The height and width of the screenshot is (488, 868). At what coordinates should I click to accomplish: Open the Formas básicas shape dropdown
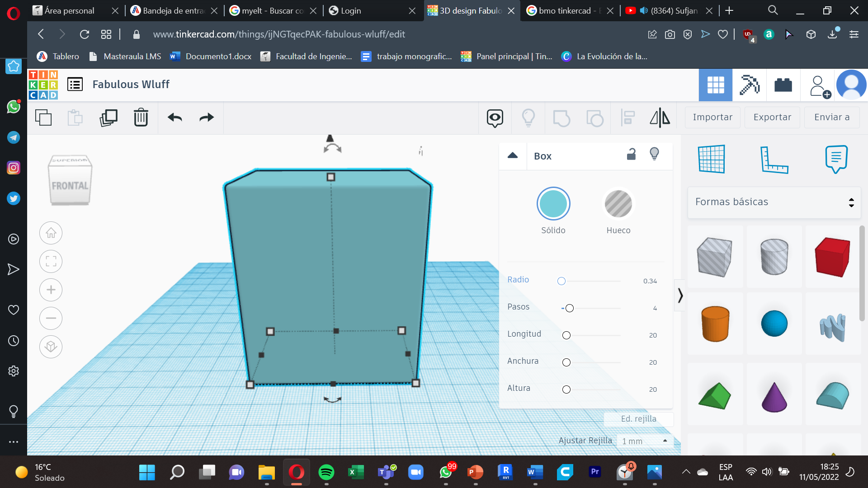(774, 202)
